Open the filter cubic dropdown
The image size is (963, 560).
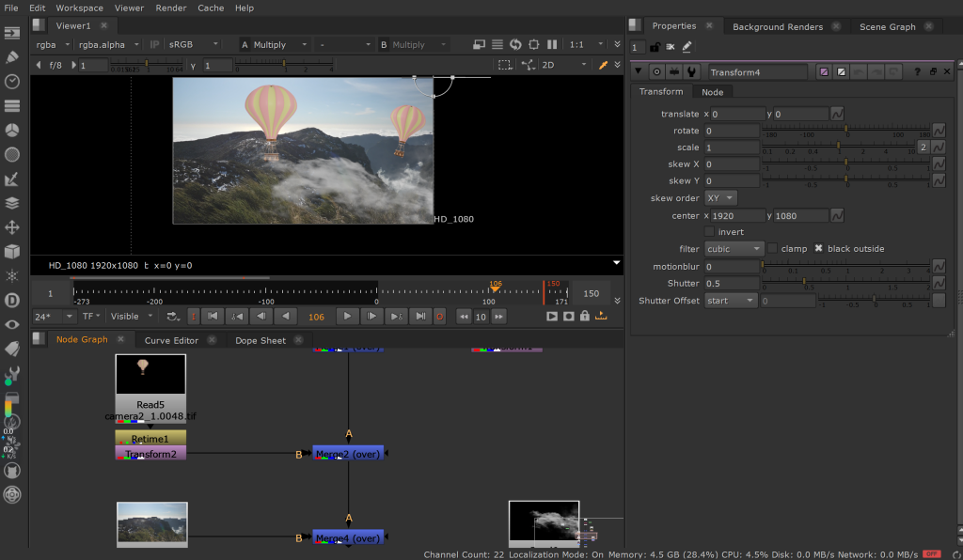[x=734, y=249]
